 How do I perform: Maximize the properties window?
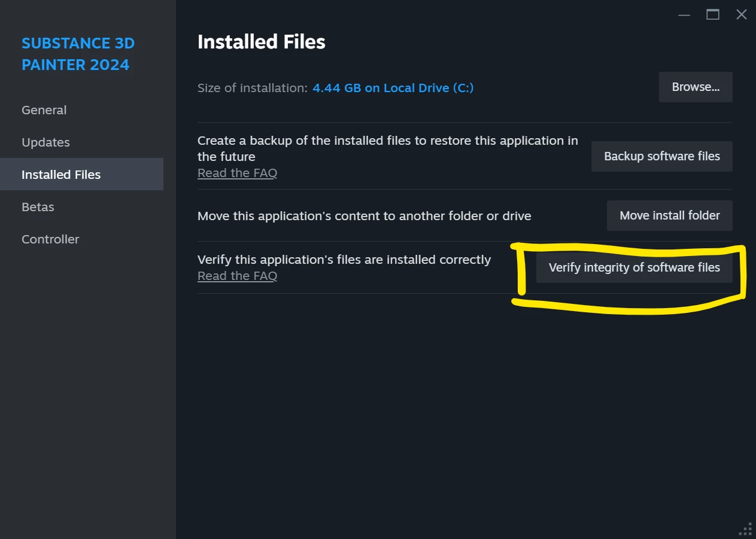pyautogui.click(x=713, y=15)
